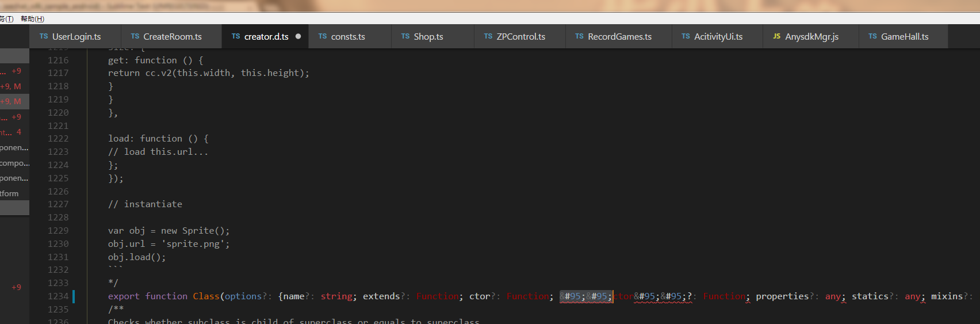Switch to the AnysdkMgr.js tab
The image size is (980, 324).
pyautogui.click(x=811, y=36)
